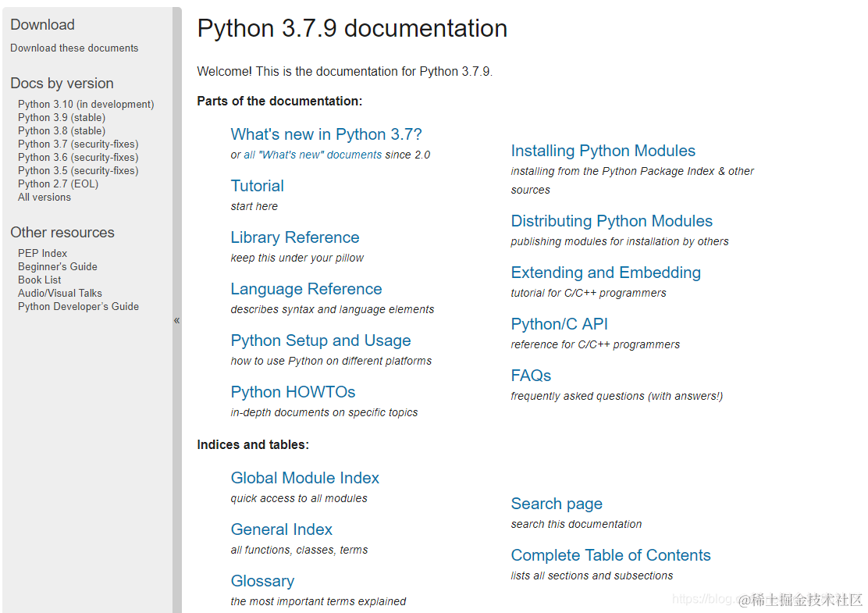Click 'quick access to all modules' text

pos(299,498)
